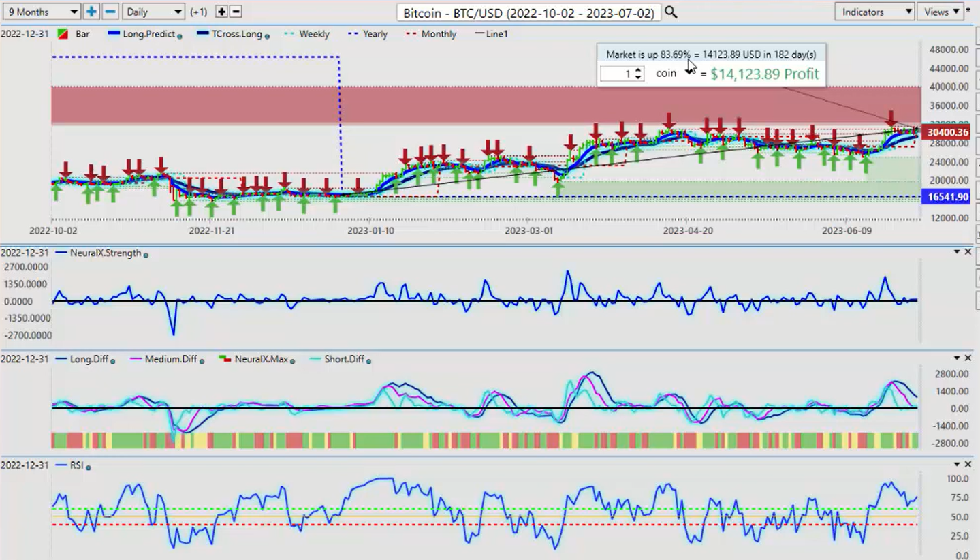Click the NeuralX.Strength settings dot
Screen dimensions: 980x560
coord(146,254)
